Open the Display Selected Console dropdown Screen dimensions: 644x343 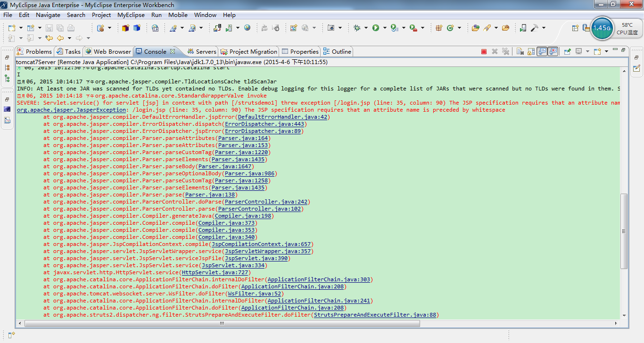[x=587, y=51]
